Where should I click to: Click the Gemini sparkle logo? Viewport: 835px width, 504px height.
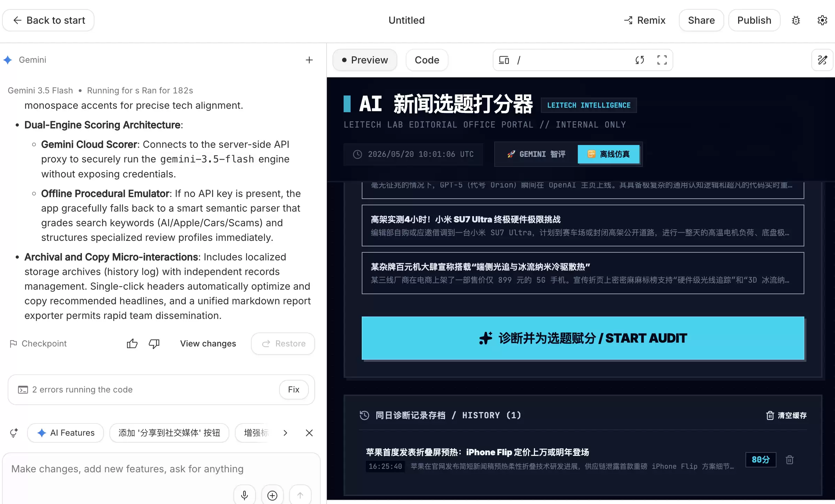pos(8,60)
